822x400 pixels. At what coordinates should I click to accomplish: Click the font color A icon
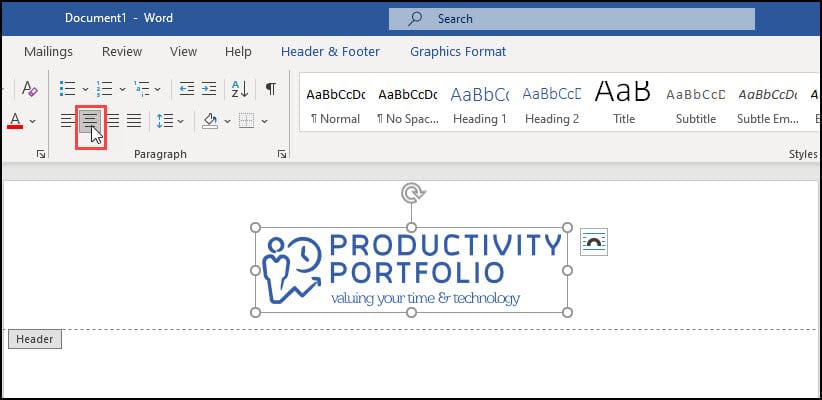[15, 121]
